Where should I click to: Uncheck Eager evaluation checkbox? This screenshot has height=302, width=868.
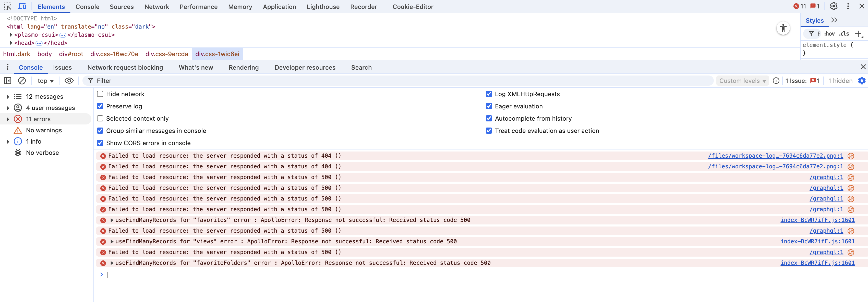pos(489,106)
